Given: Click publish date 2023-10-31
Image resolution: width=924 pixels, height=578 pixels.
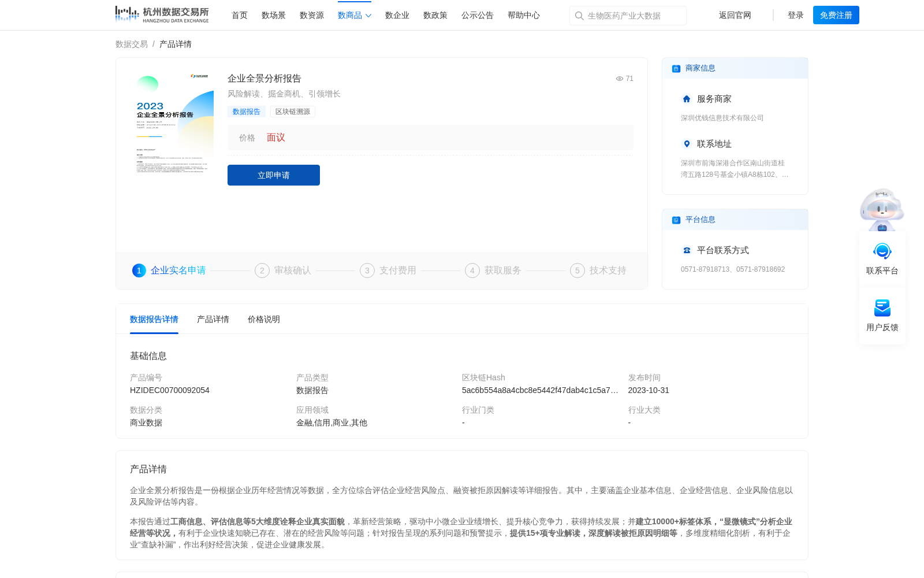Looking at the screenshot, I should pyautogui.click(x=649, y=391).
